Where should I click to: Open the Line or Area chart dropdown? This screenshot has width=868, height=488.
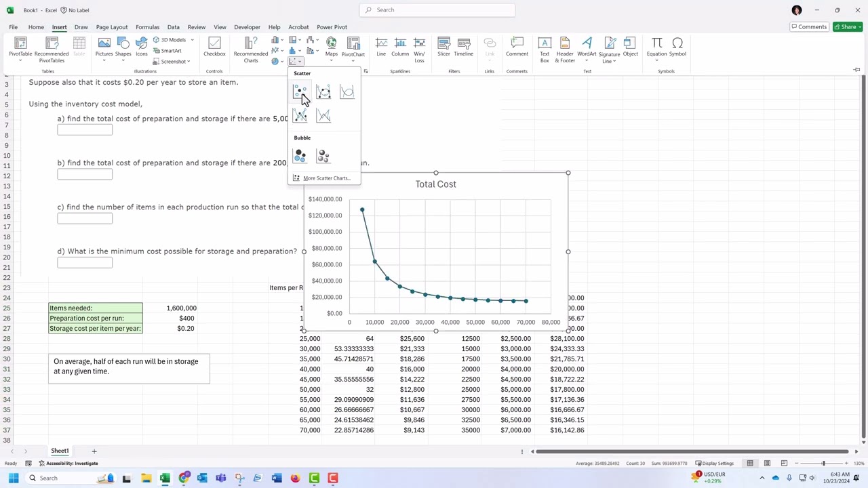(x=277, y=51)
